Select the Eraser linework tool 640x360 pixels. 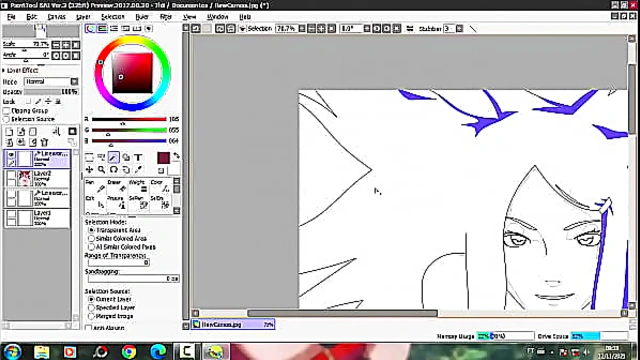pos(117,187)
